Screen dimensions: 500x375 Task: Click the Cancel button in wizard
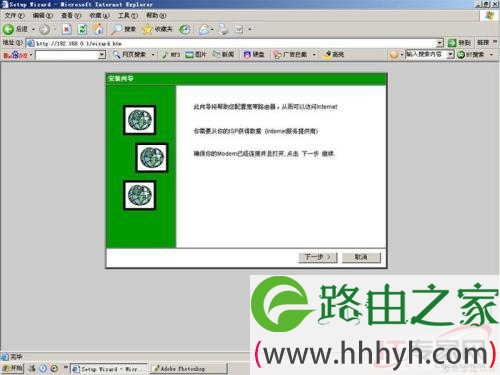click(361, 257)
